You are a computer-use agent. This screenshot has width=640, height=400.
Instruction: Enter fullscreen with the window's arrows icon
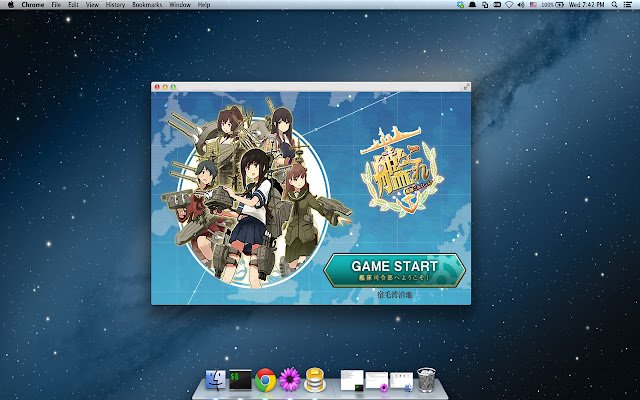click(x=466, y=87)
